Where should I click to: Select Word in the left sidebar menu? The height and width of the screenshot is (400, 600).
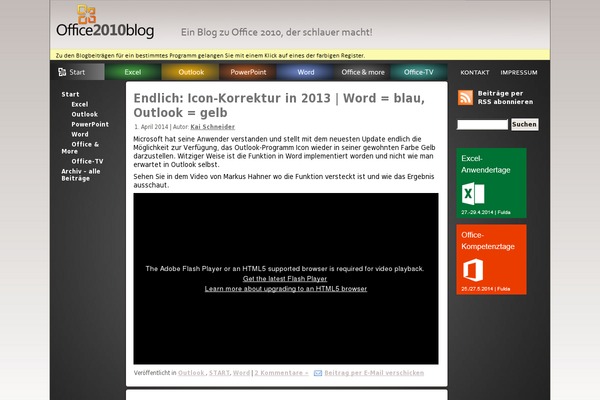tap(80, 134)
